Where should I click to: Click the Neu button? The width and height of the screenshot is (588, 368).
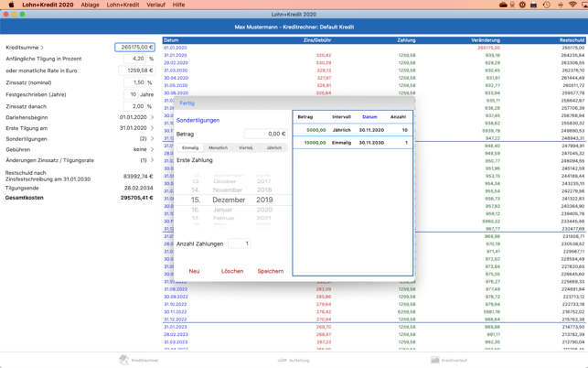coord(194,271)
